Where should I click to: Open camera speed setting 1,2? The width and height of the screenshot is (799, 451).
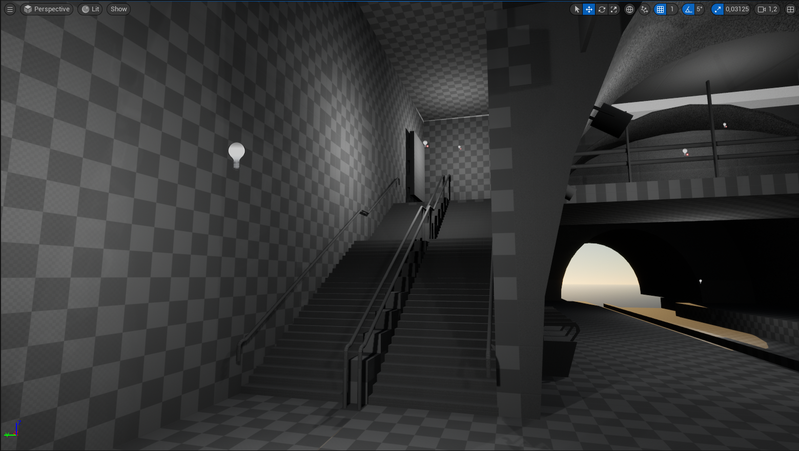(x=767, y=9)
